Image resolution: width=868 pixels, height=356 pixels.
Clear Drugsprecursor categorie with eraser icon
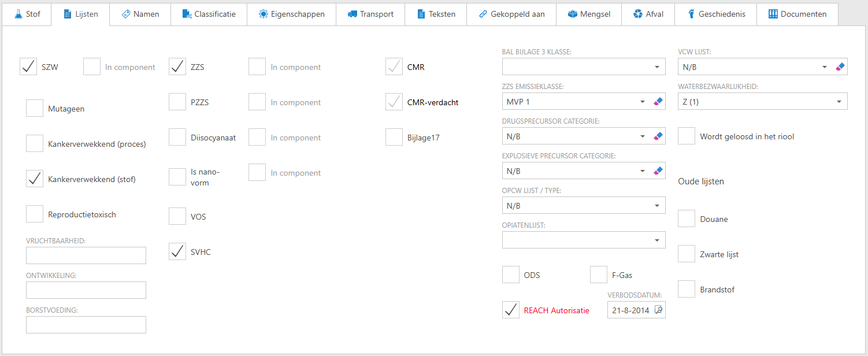(x=658, y=136)
